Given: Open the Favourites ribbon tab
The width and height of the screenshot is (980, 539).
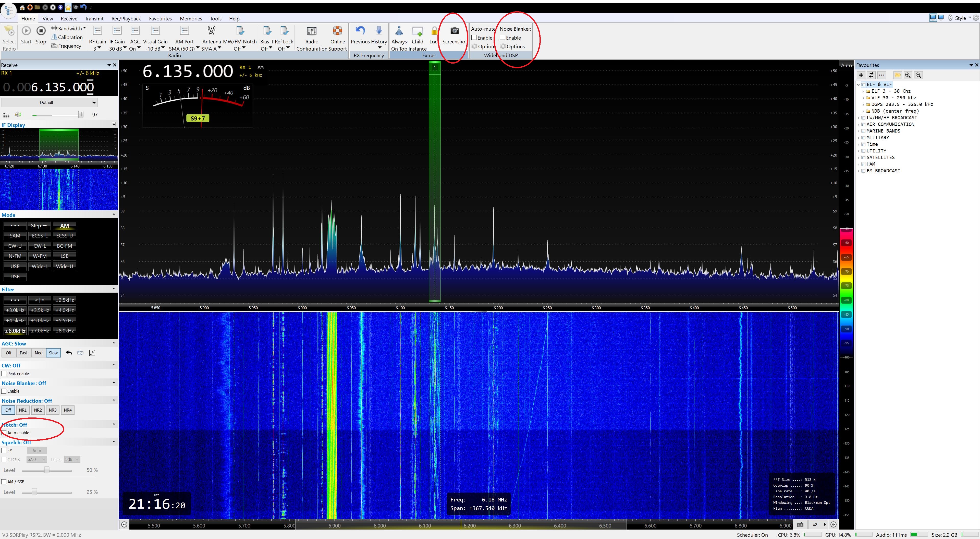Looking at the screenshot, I should (160, 19).
